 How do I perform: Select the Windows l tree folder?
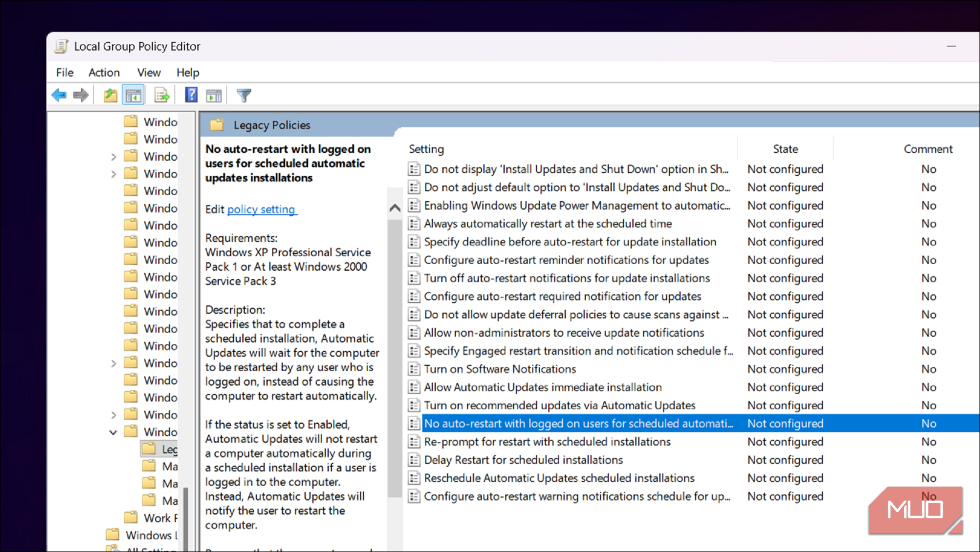click(142, 535)
